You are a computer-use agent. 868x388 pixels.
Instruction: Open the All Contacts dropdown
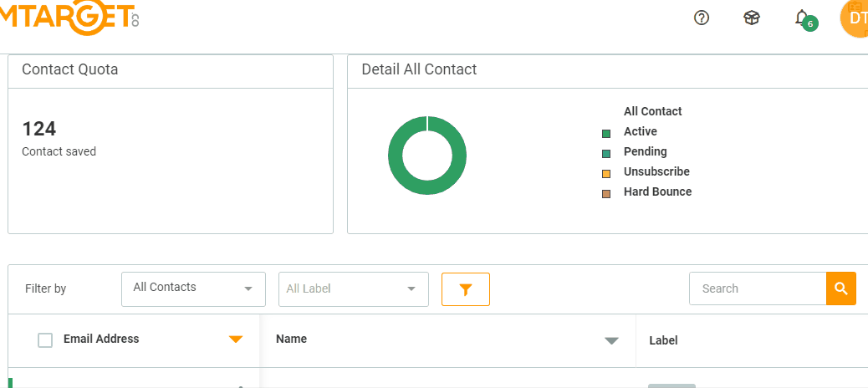pos(193,288)
